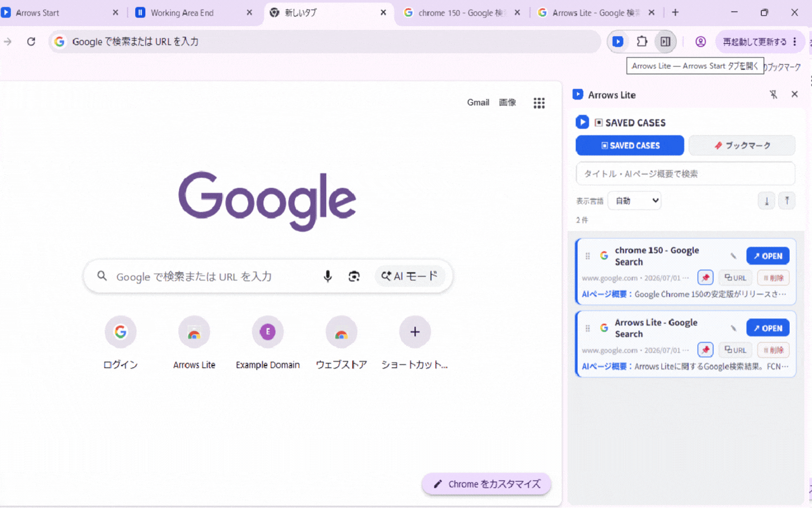Screen dimensions: 812x508
Task: Delete the Arrows Lite saved case with 削除
Action: (773, 350)
